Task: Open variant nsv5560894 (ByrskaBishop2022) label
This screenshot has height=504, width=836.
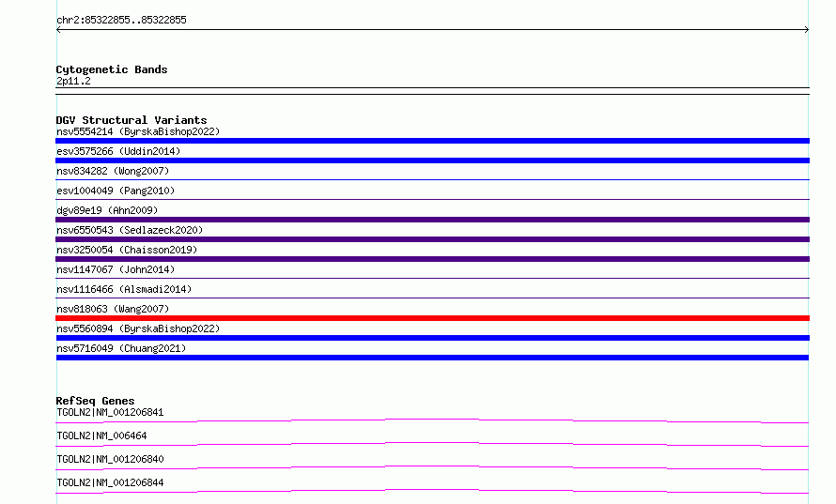Action: pyautogui.click(x=138, y=328)
